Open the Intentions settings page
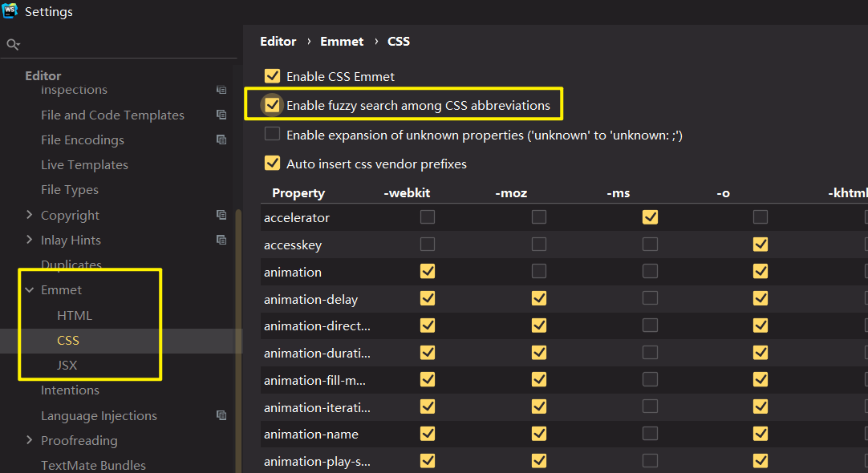 (x=70, y=390)
